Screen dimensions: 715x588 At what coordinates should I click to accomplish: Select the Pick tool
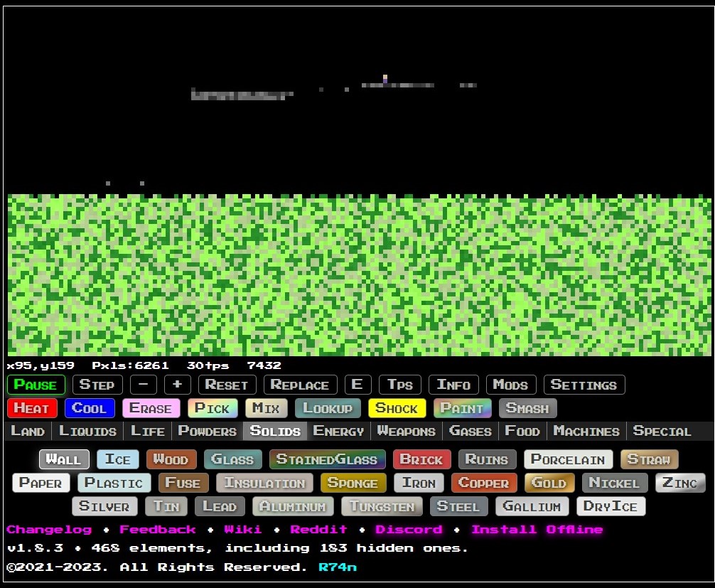tap(212, 408)
